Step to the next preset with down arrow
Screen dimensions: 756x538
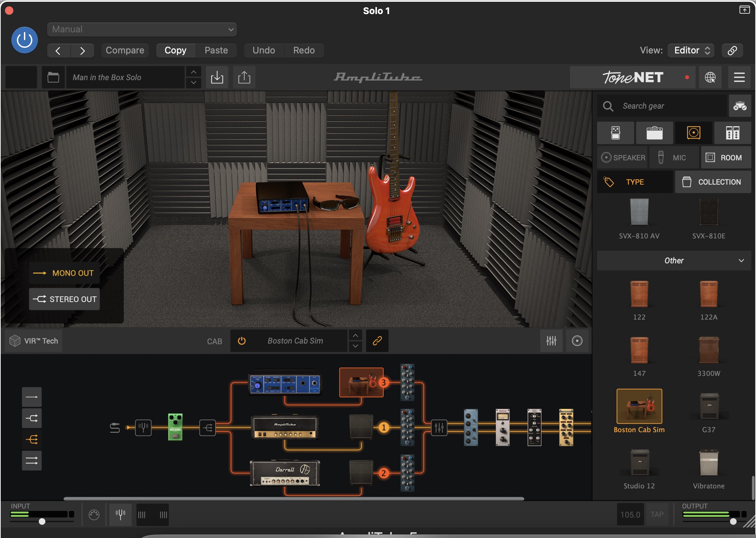pos(193,83)
